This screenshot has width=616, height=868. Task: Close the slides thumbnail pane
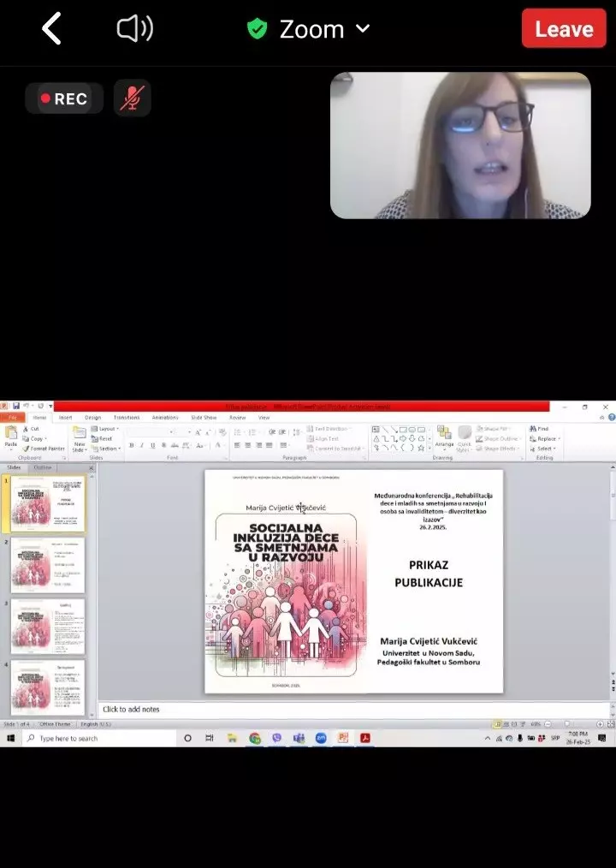(92, 467)
